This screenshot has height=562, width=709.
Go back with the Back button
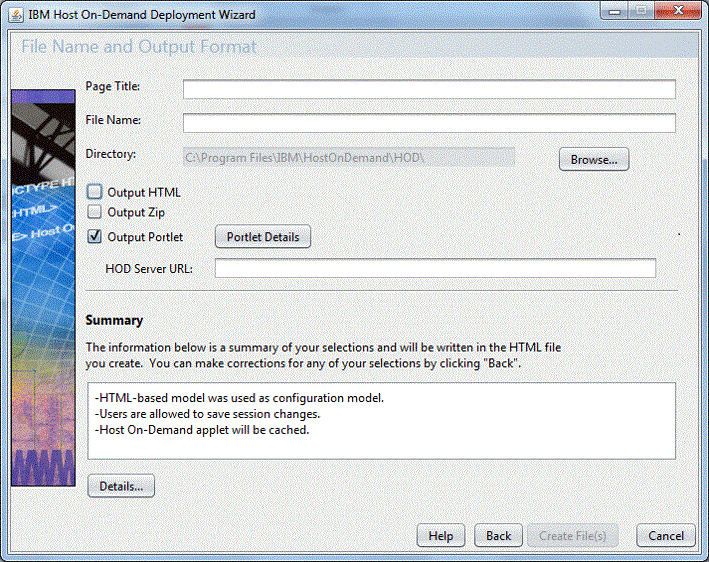click(498, 536)
